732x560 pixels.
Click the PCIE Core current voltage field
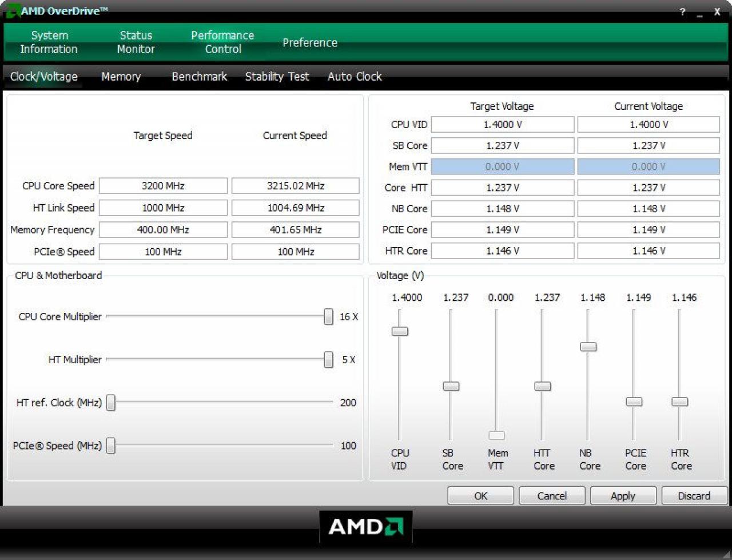(x=649, y=229)
